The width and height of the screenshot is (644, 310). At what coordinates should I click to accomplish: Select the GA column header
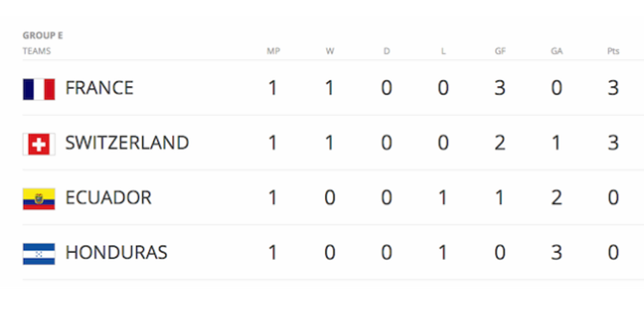point(557,52)
